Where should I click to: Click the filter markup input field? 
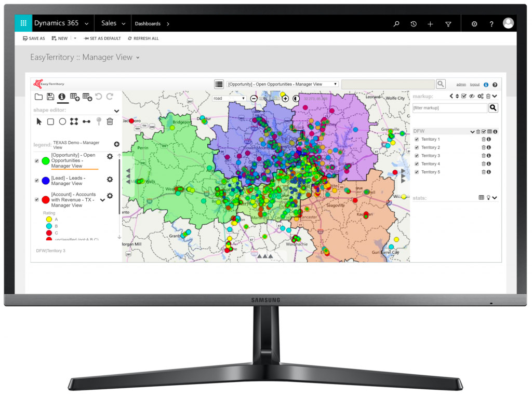(449, 108)
